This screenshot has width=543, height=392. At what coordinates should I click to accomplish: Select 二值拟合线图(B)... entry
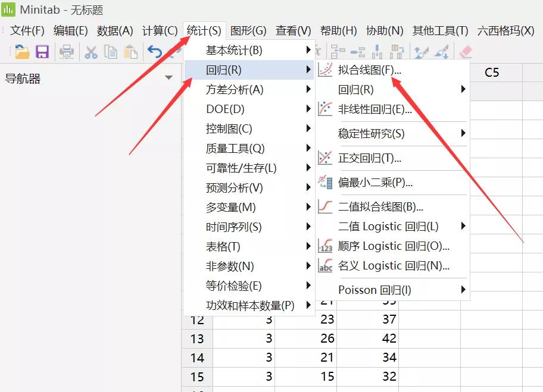pos(393,206)
